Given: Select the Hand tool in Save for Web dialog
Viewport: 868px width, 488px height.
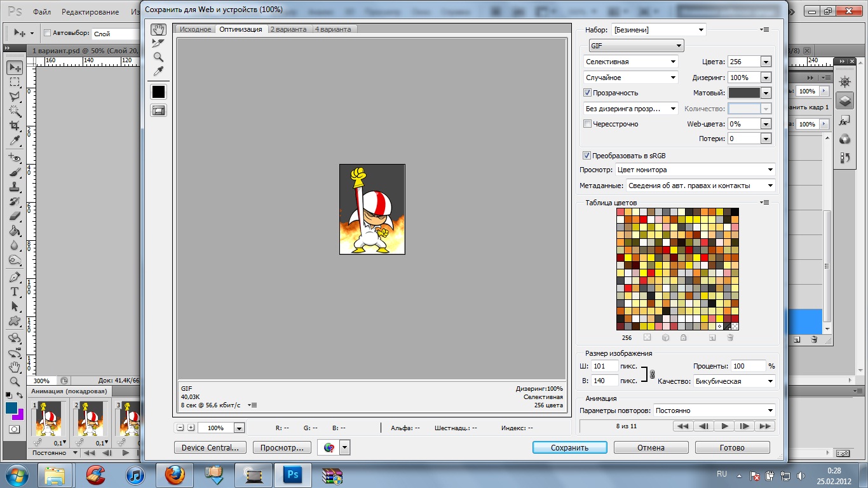Looking at the screenshot, I should coord(158,29).
